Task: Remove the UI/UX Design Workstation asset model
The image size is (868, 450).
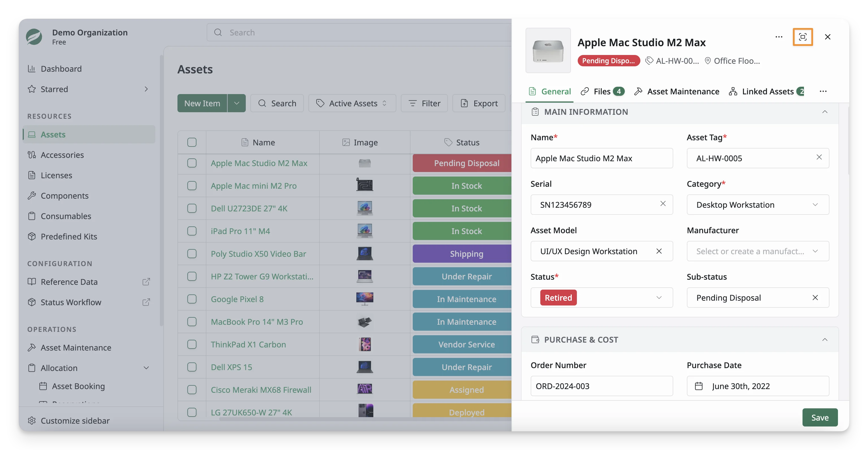Action: pos(659,251)
